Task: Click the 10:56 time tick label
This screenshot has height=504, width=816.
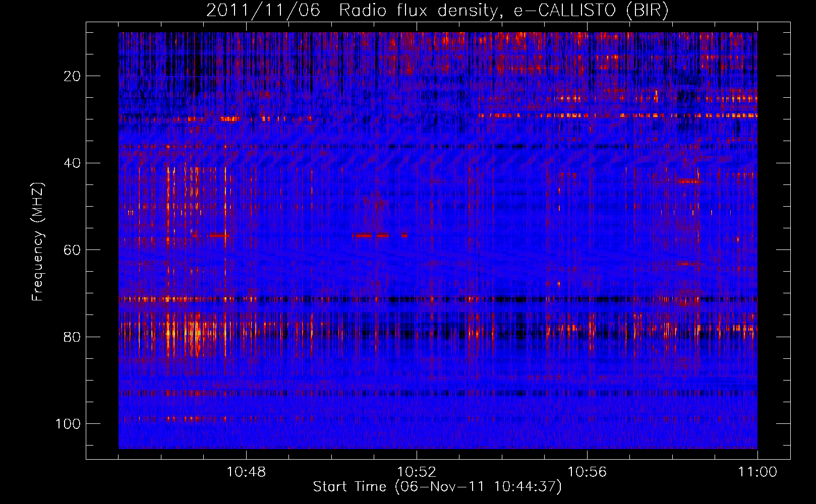Action: pyautogui.click(x=587, y=472)
